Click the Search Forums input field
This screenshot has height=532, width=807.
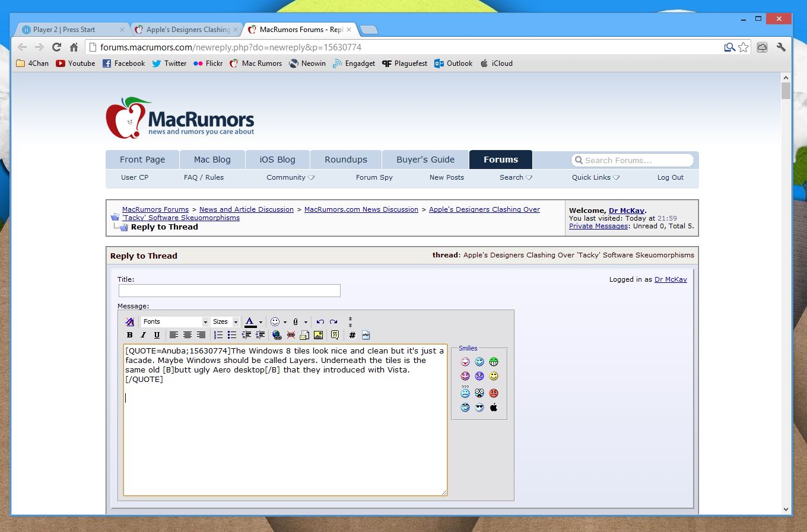coord(633,160)
